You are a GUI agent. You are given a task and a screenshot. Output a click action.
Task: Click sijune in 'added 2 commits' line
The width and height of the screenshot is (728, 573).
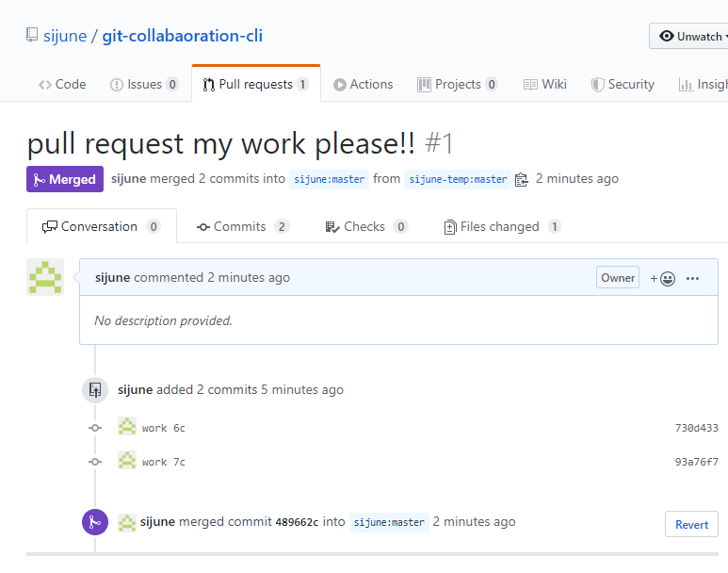pos(135,389)
